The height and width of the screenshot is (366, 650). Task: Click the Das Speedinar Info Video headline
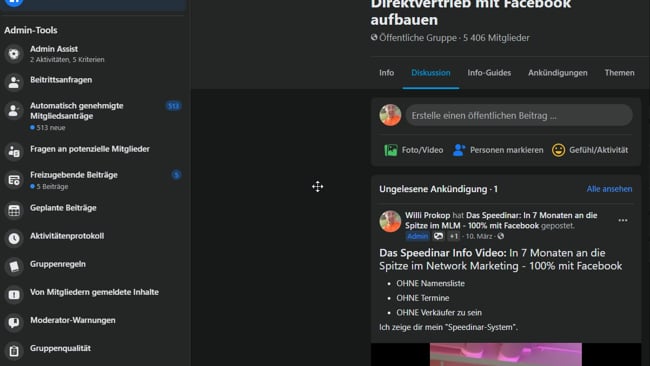pyautogui.click(x=500, y=259)
